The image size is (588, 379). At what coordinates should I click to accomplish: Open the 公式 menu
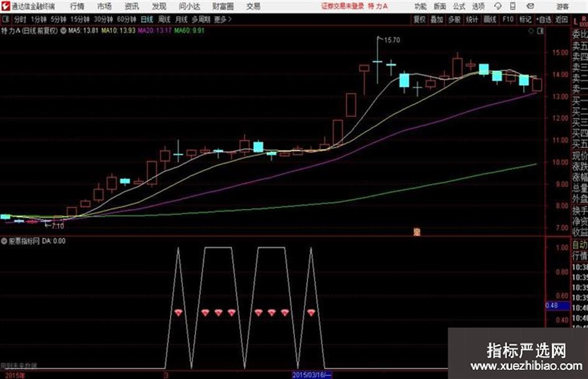pyautogui.click(x=459, y=6)
